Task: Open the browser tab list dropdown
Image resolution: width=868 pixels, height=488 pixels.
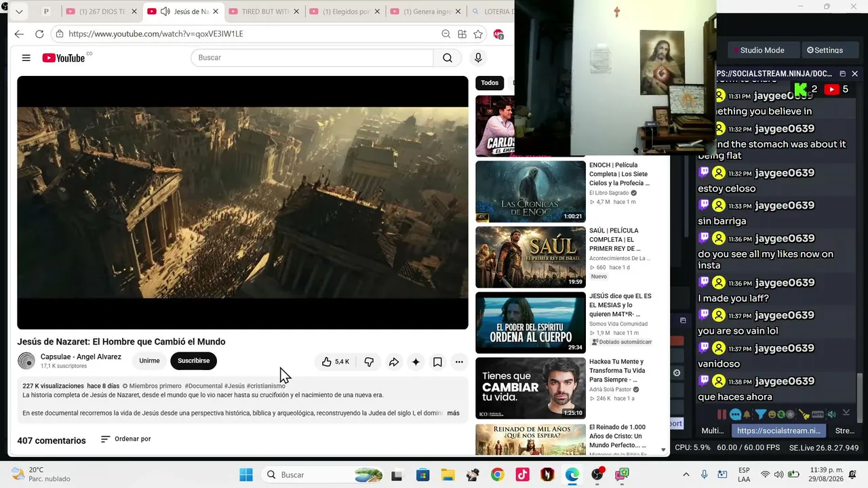Action: tap(19, 12)
